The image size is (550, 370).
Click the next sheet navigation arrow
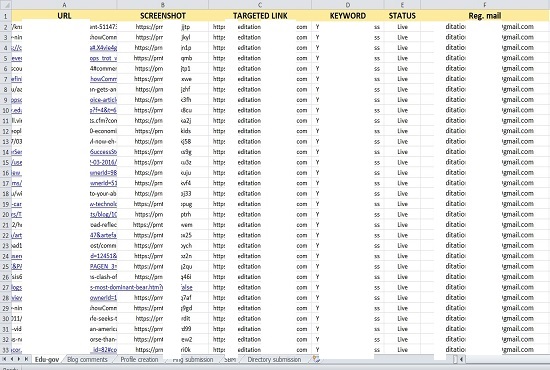tap(19, 359)
